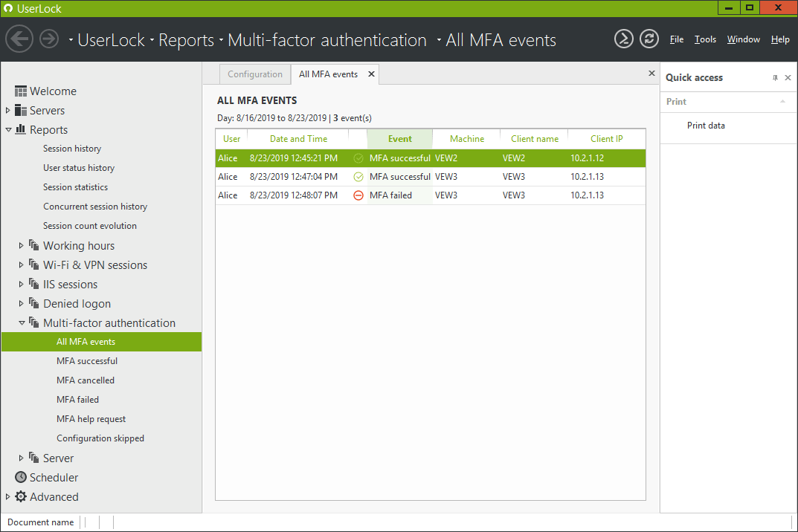Click the refresh circular arrows icon
The height and width of the screenshot is (532, 798).
coord(649,39)
